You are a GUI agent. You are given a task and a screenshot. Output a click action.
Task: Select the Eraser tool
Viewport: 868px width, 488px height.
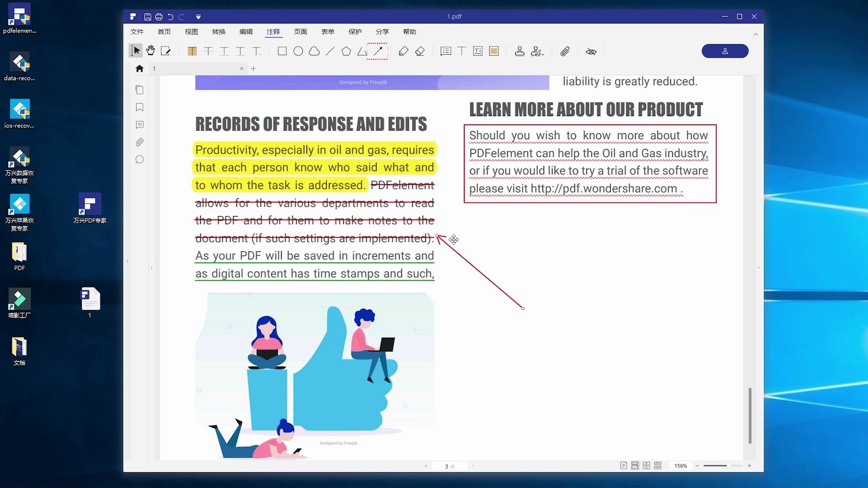tap(420, 51)
